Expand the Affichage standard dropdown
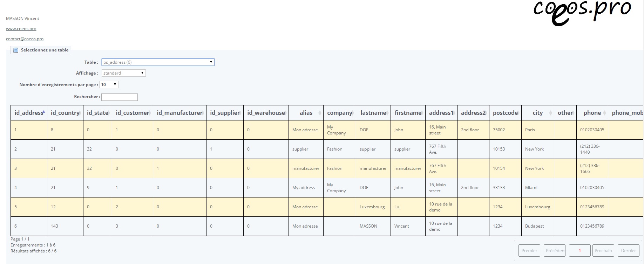Image resolution: width=644 pixels, height=264 pixels. click(x=123, y=73)
